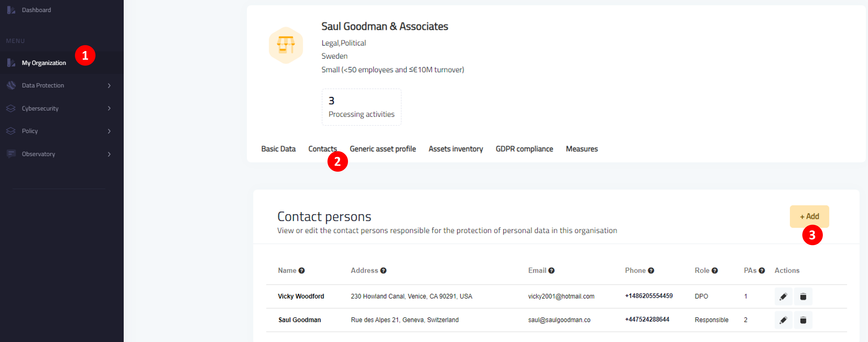Open the Cybersecurity menu label
Screen dimensions: 868x342
[40, 108]
